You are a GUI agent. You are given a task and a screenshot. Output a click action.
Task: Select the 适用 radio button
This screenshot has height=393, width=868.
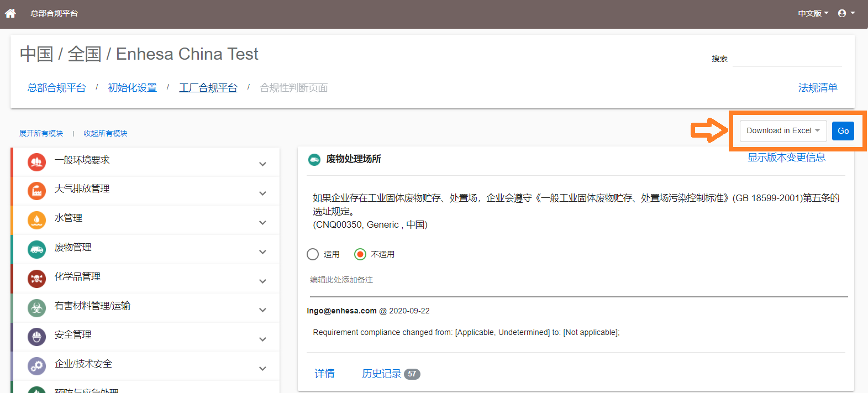(x=313, y=254)
